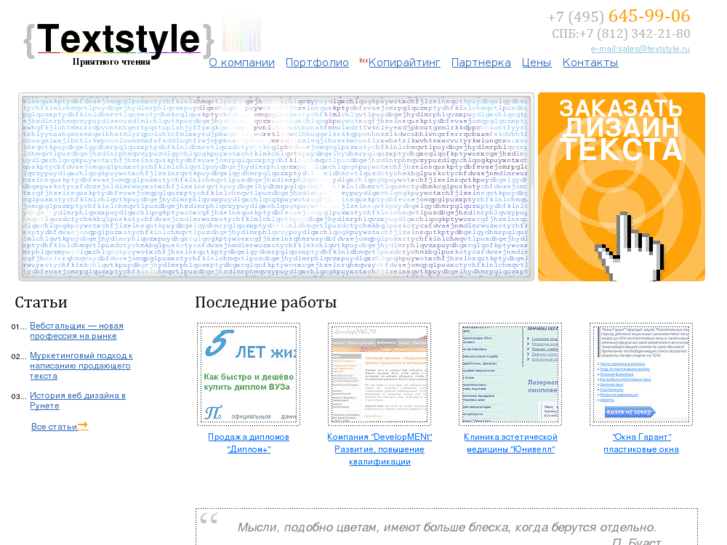Click the Статьи heading

click(x=41, y=302)
